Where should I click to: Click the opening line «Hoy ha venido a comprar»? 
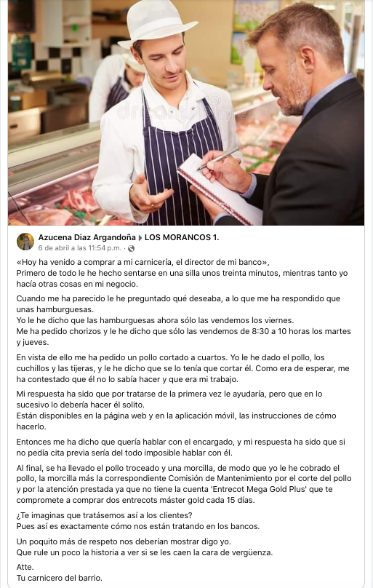143,262
